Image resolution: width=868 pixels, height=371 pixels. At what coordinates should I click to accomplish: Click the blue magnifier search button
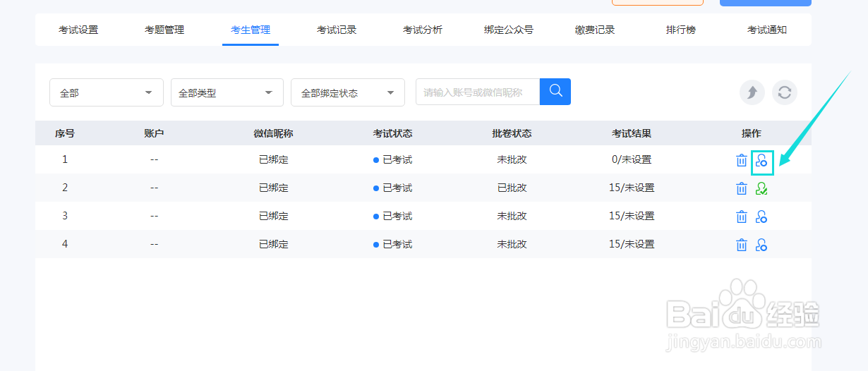[x=555, y=92]
